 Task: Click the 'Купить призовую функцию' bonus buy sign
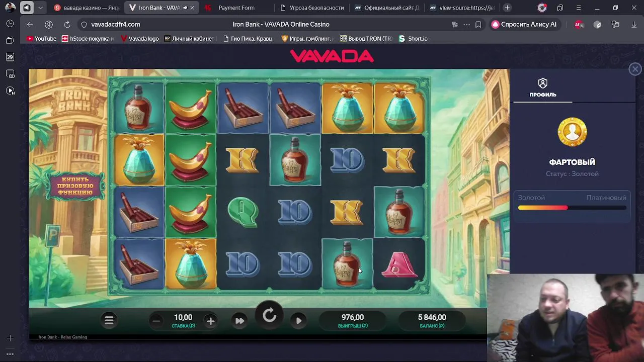(x=75, y=186)
